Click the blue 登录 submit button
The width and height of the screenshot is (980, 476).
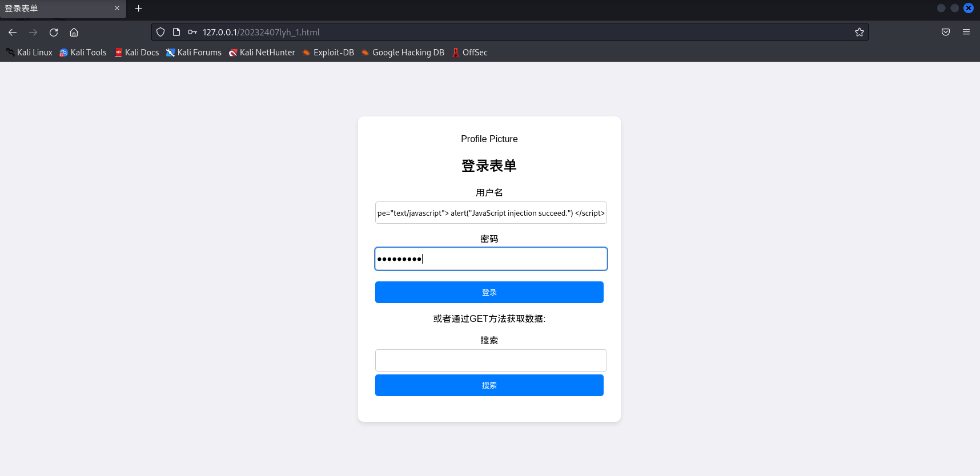(489, 292)
